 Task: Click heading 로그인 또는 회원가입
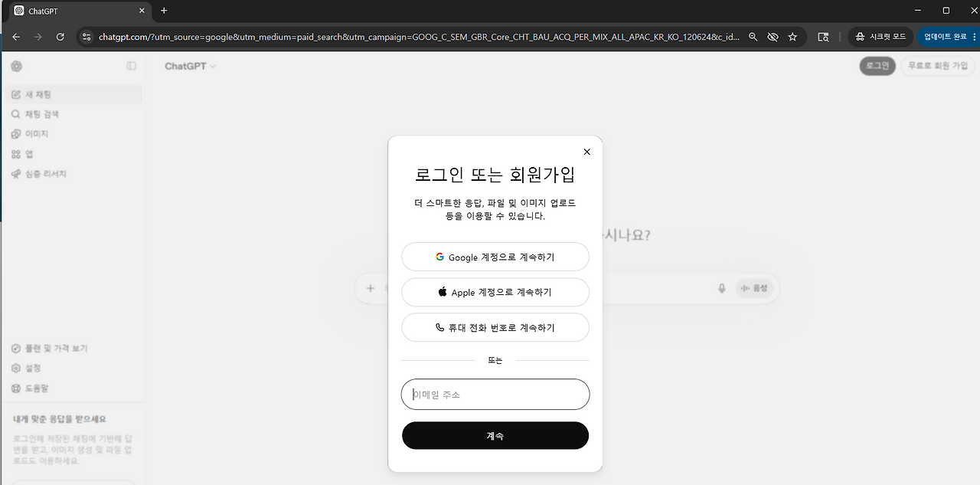tap(495, 175)
